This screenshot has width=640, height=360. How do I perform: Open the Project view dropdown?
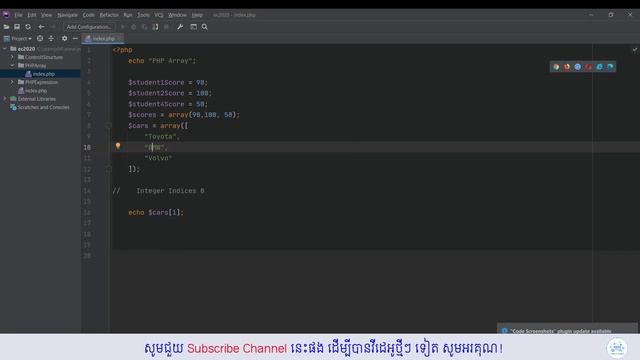[18, 38]
